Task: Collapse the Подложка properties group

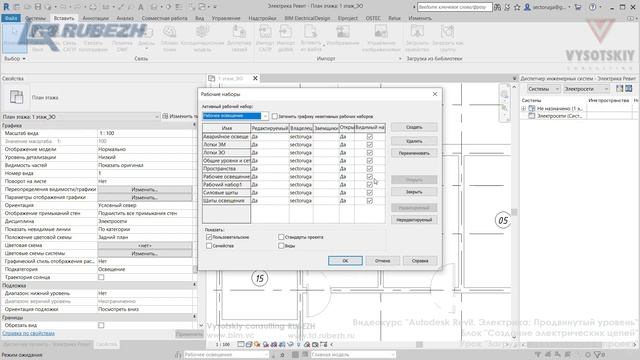Action: (x=195, y=285)
